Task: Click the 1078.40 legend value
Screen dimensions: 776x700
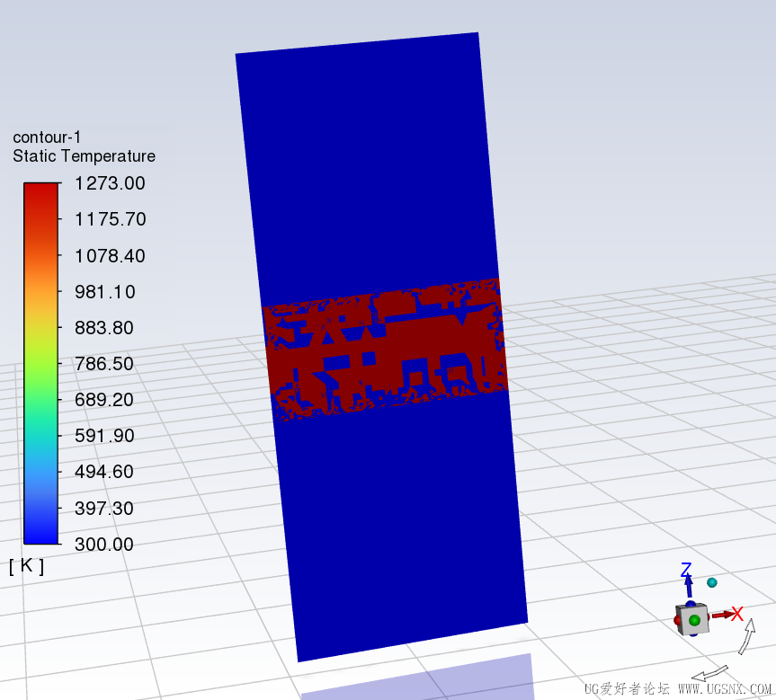Action: (110, 256)
